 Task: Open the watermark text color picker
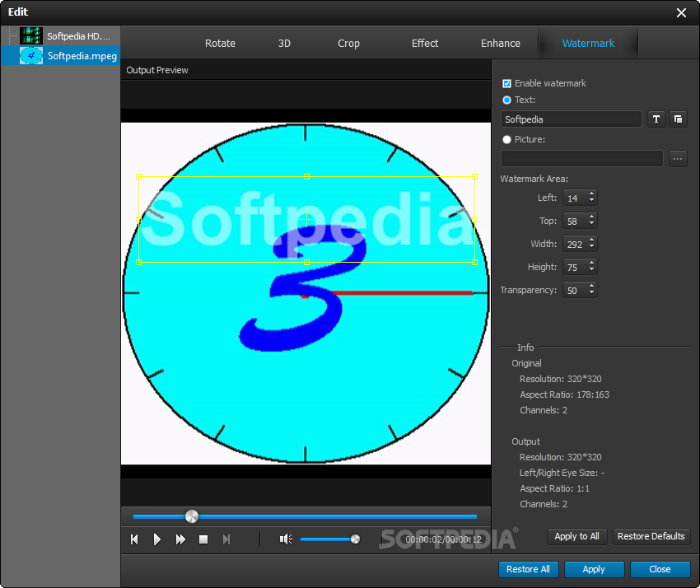click(x=678, y=119)
